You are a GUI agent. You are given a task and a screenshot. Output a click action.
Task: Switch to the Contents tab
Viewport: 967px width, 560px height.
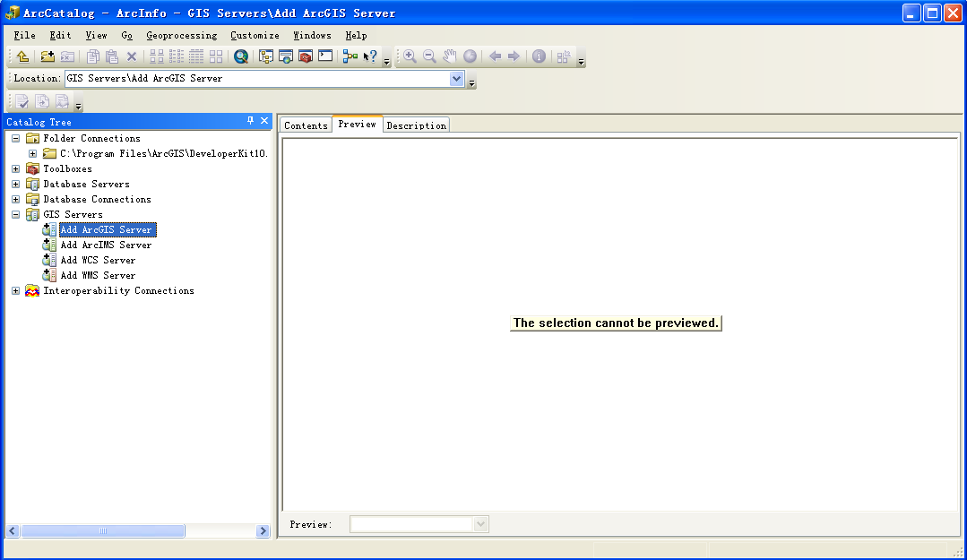coord(306,125)
